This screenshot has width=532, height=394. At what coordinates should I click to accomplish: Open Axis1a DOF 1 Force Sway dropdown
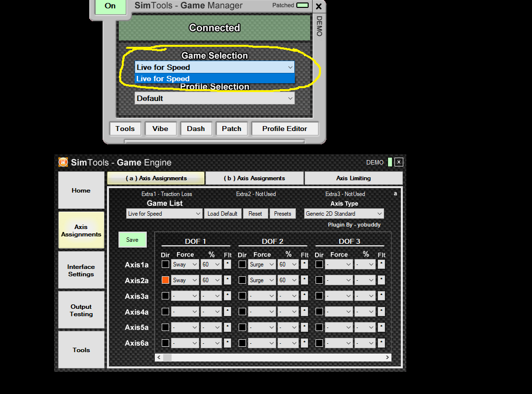(x=185, y=264)
